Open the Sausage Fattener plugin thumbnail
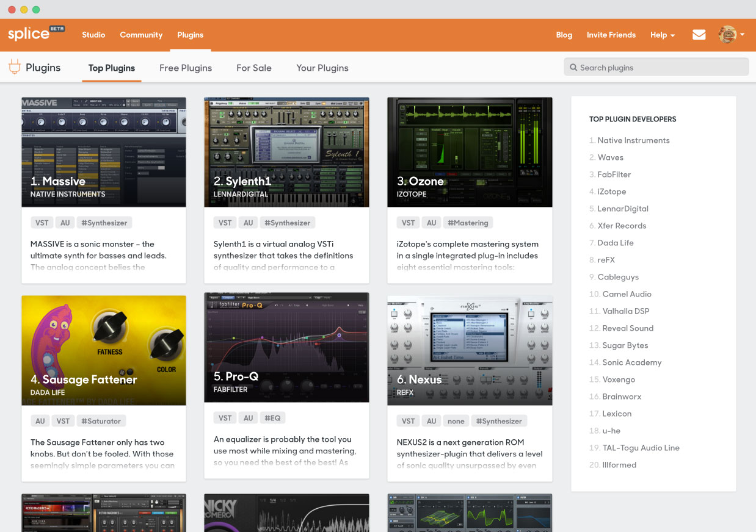 104,350
